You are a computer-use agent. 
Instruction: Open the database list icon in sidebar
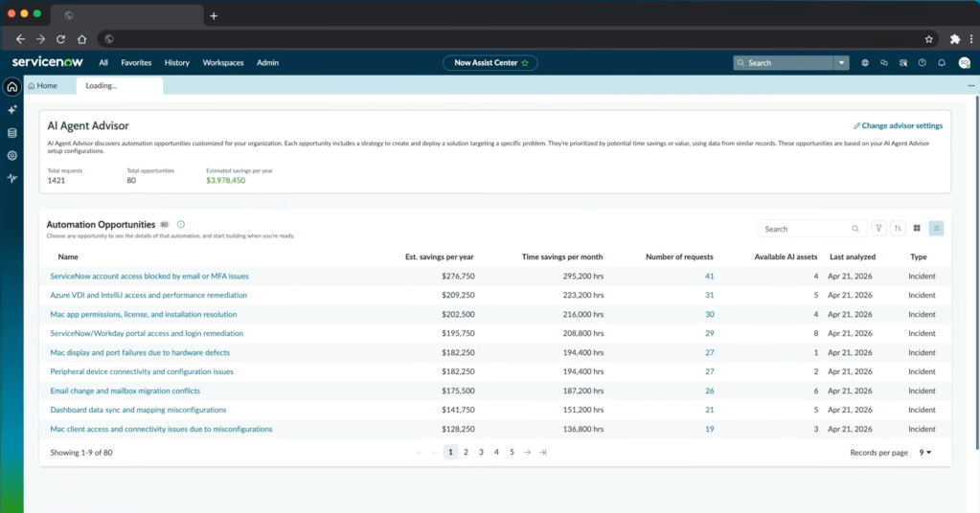11,133
